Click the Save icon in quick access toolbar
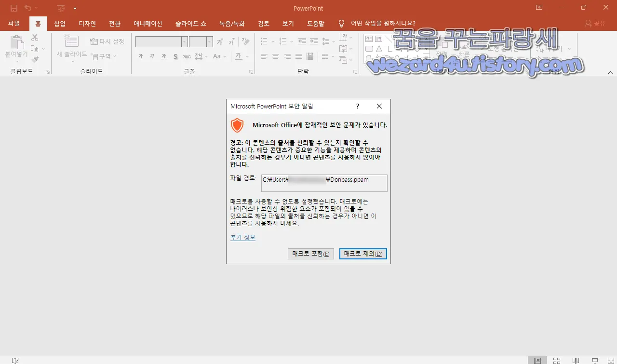This screenshot has height=364, width=617. 14,8
